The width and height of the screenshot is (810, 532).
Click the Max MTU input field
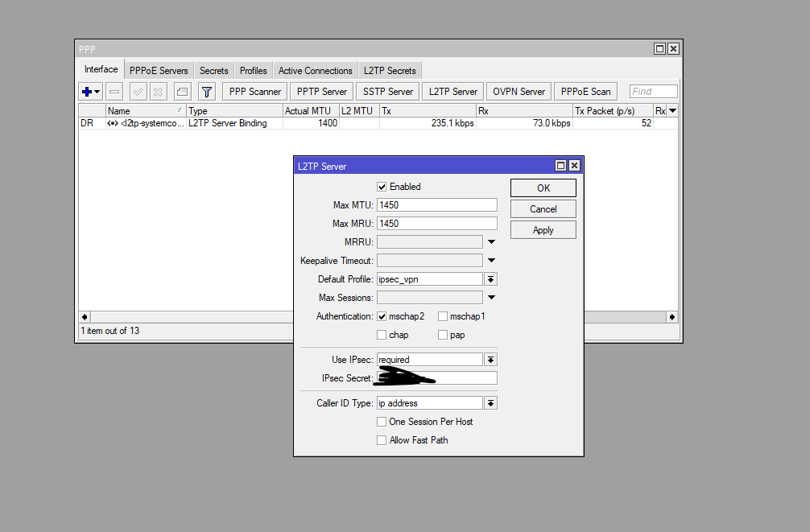point(436,205)
